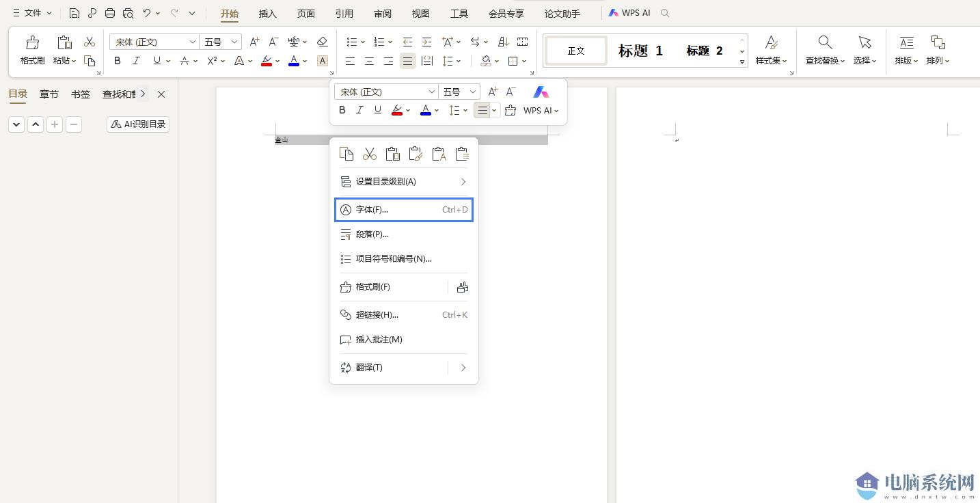
Task: Open the mini toolbar font name dropdown
Action: coord(431,92)
